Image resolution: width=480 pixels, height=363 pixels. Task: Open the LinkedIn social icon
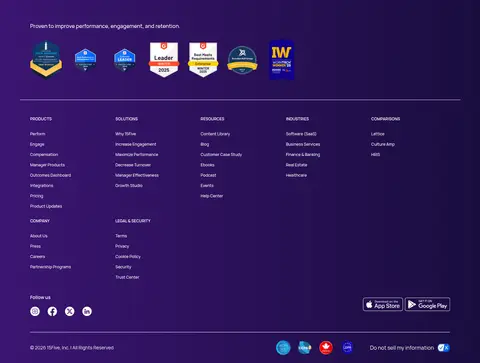87,311
